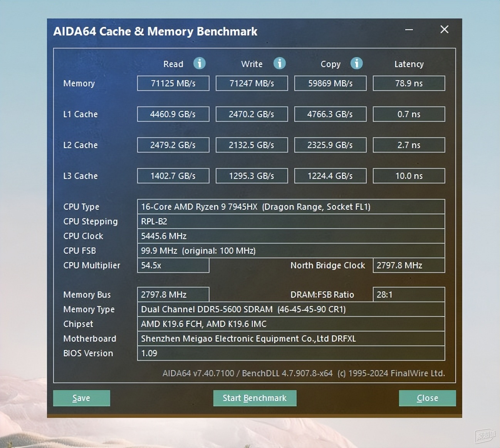Select L2 Cache Write 2132.5 GB/s
Image resolution: width=500 pixels, height=448 pixels.
pos(252,145)
